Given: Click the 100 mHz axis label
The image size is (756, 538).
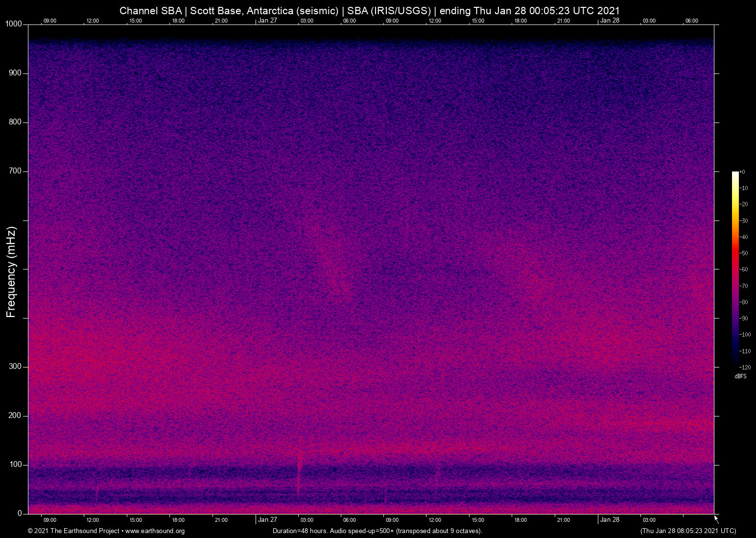Looking at the screenshot, I should (x=15, y=465).
